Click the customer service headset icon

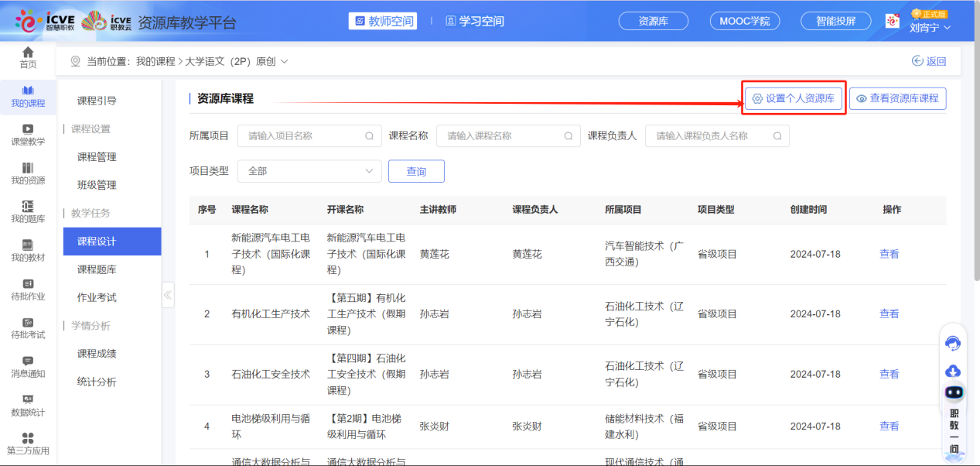click(954, 343)
